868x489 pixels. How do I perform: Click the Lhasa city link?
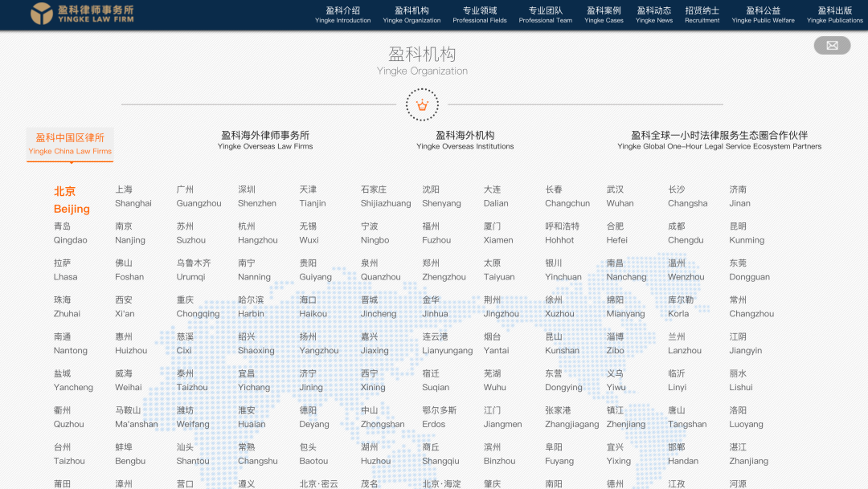pyautogui.click(x=68, y=271)
